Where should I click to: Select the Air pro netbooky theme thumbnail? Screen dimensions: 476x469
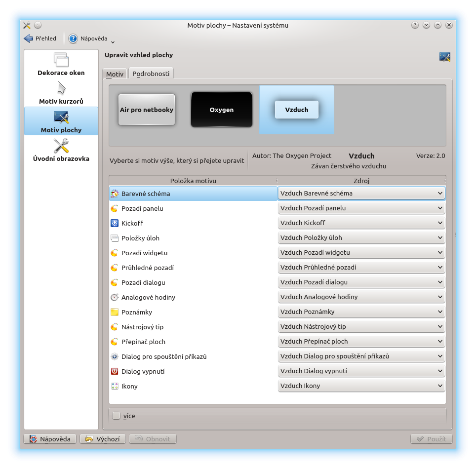click(x=147, y=110)
